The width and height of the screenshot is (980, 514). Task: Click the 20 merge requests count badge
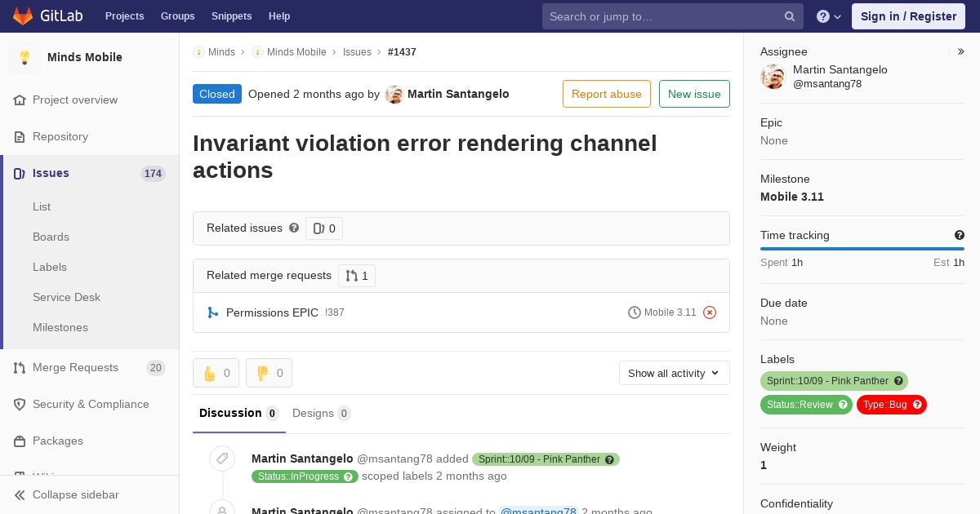pyautogui.click(x=156, y=368)
